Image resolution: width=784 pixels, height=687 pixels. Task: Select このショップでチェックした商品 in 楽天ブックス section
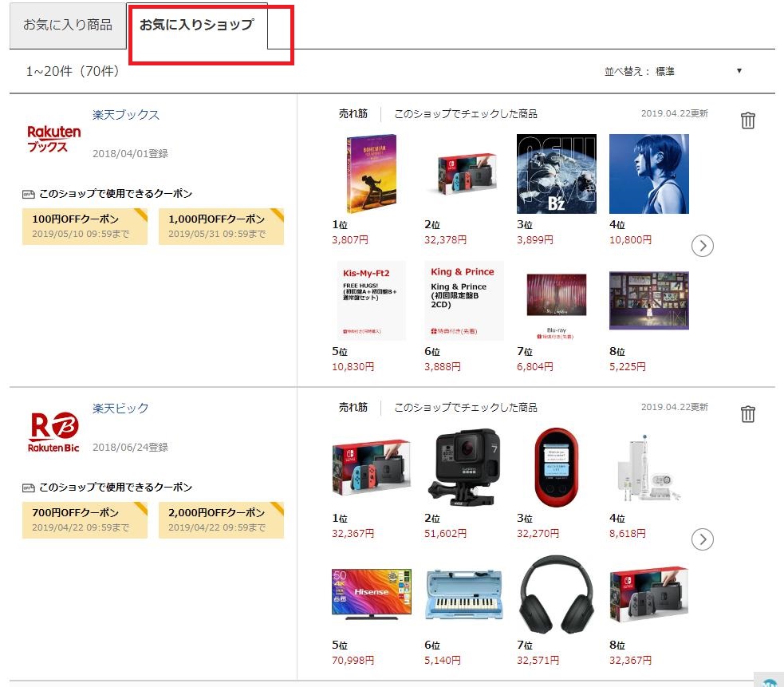click(466, 113)
